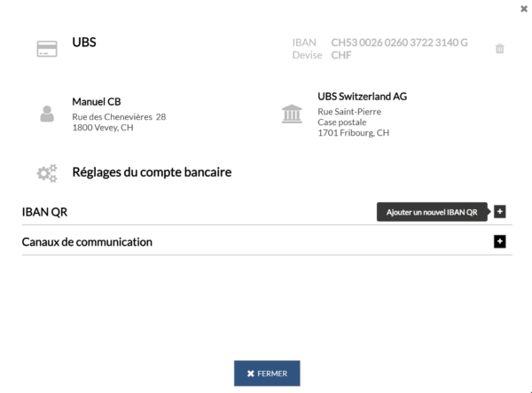This screenshot has width=532, height=393.
Task: Click the gears icon for bank settings
Action: [47, 173]
